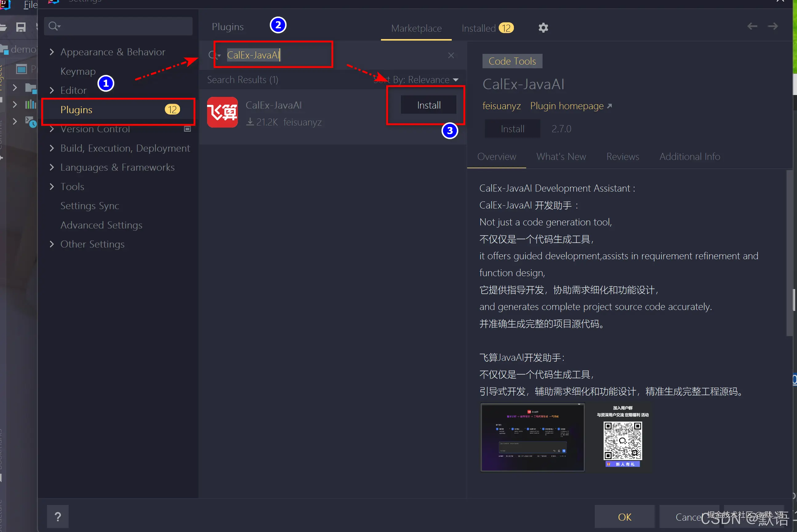The width and height of the screenshot is (797, 532).
Task: Expand Appearance & Behavior settings
Action: (x=52, y=52)
